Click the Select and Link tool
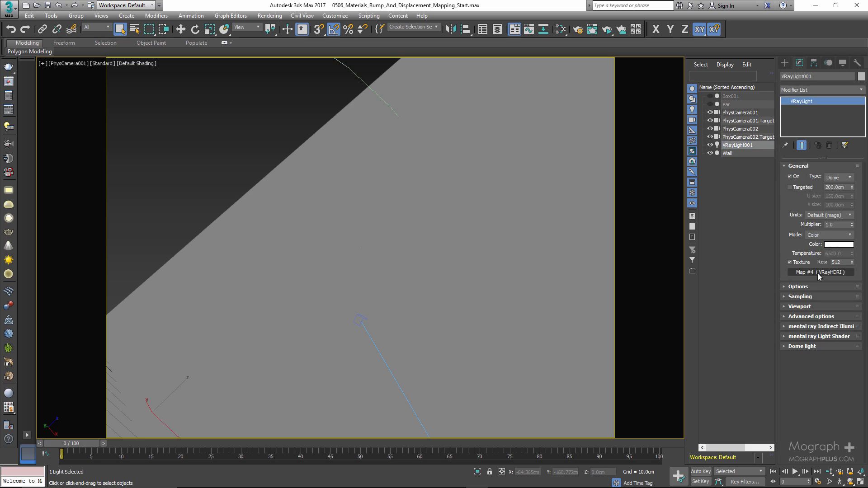 tap(42, 29)
